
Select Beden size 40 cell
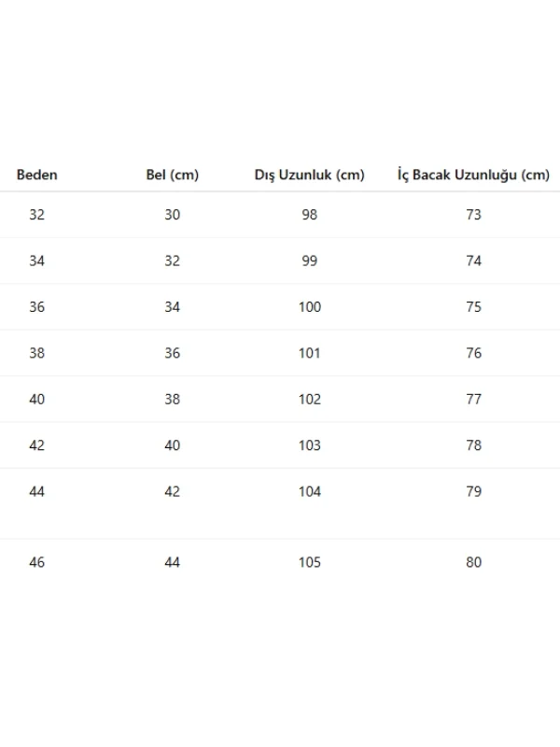point(37,399)
